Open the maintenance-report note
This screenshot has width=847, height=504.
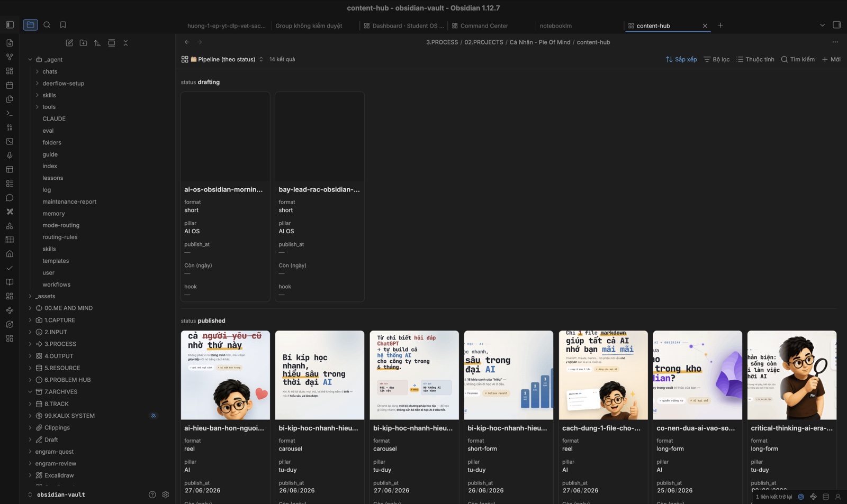pyautogui.click(x=69, y=201)
